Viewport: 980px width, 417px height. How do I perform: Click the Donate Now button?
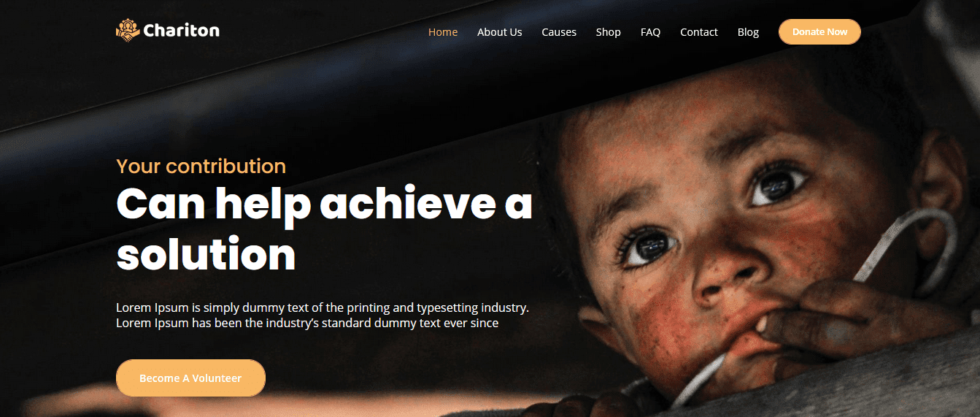point(819,32)
